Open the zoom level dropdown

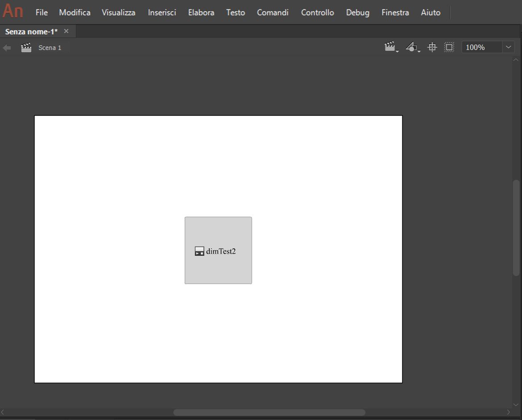pyautogui.click(x=508, y=46)
